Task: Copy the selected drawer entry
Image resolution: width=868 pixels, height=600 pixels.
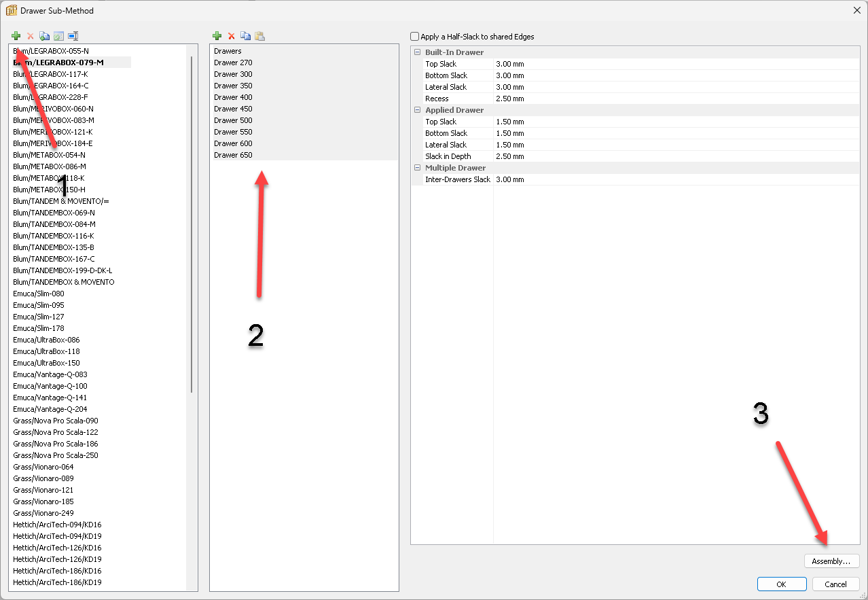Action: [x=246, y=36]
